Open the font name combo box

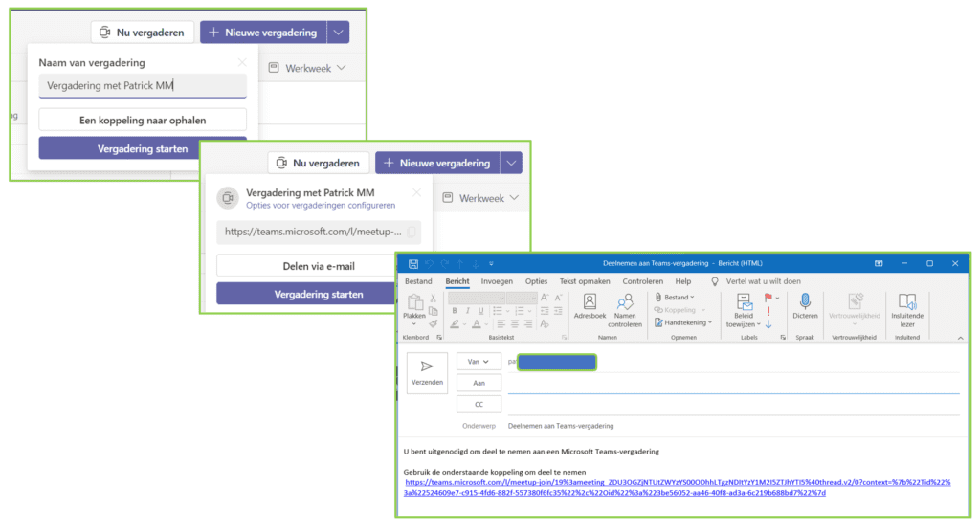click(477, 299)
